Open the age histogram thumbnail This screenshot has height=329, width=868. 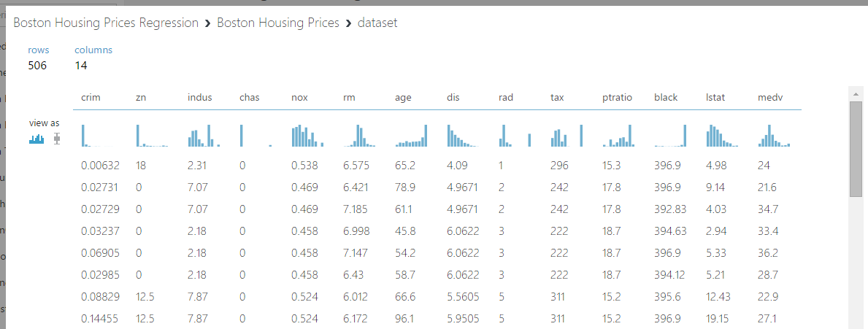411,136
